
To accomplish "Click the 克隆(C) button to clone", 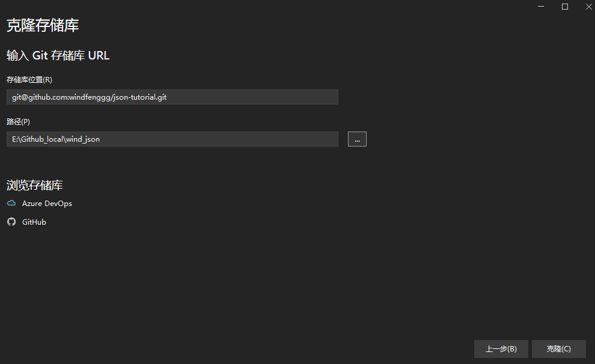I will point(558,348).
